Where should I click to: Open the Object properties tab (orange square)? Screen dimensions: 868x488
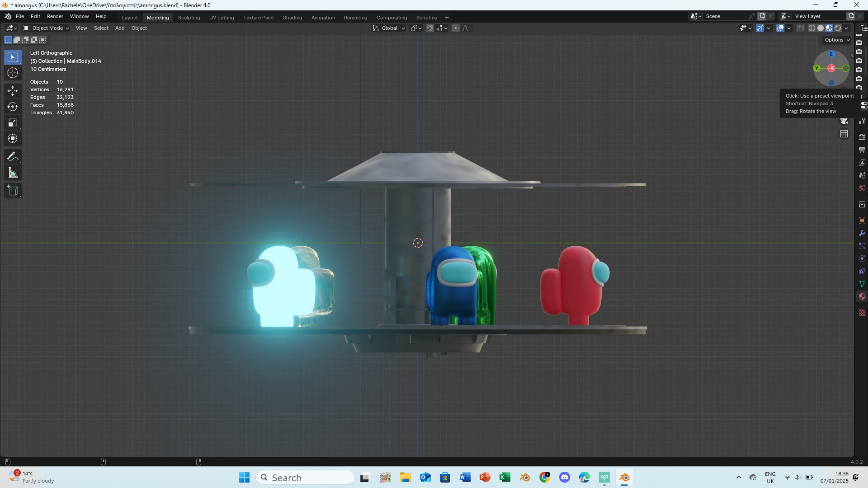tap(862, 221)
